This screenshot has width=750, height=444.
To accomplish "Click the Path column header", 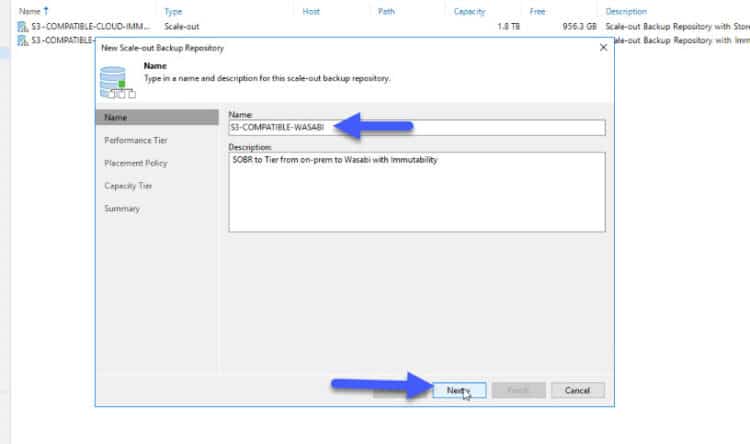I will pos(386,11).
